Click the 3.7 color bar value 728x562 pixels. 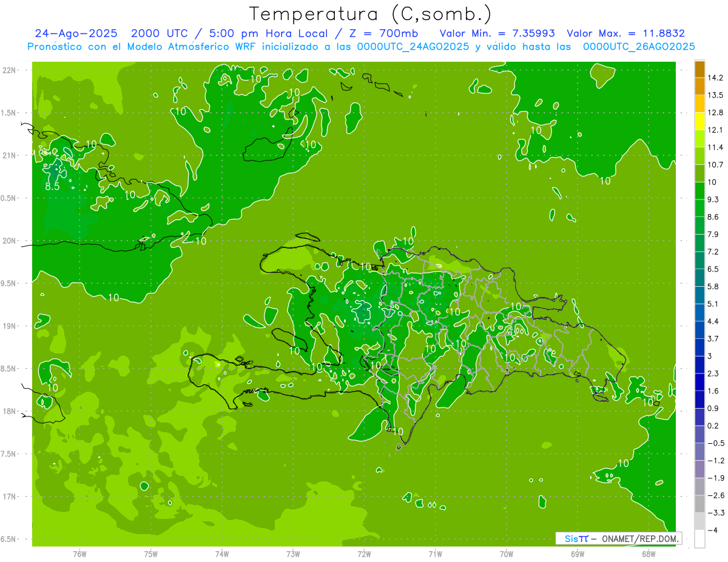[x=714, y=338]
